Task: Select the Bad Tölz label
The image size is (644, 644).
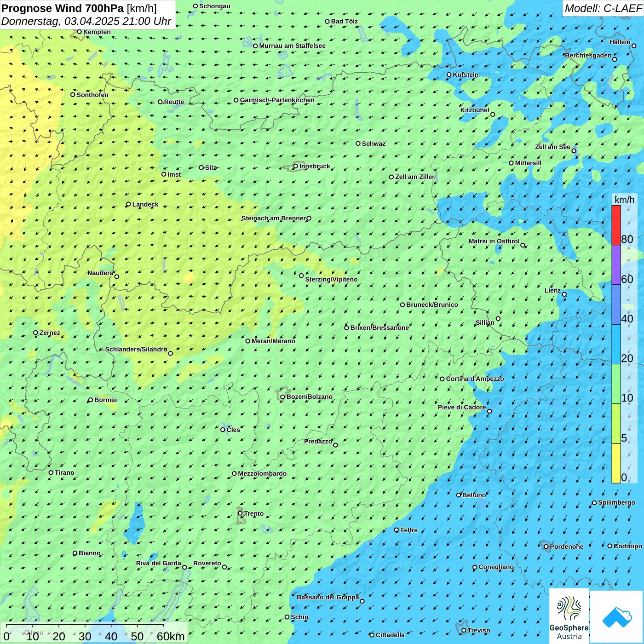Action: pos(345,21)
